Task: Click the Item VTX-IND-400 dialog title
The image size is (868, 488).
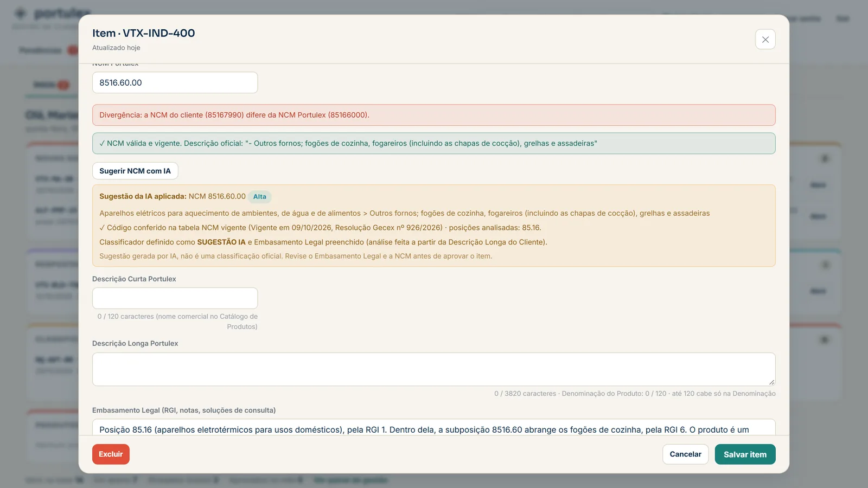Action: click(x=143, y=33)
